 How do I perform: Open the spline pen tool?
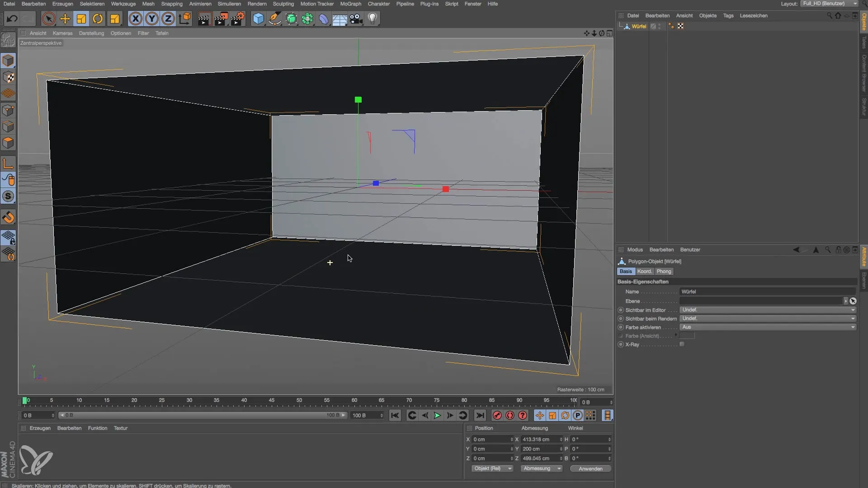274,19
